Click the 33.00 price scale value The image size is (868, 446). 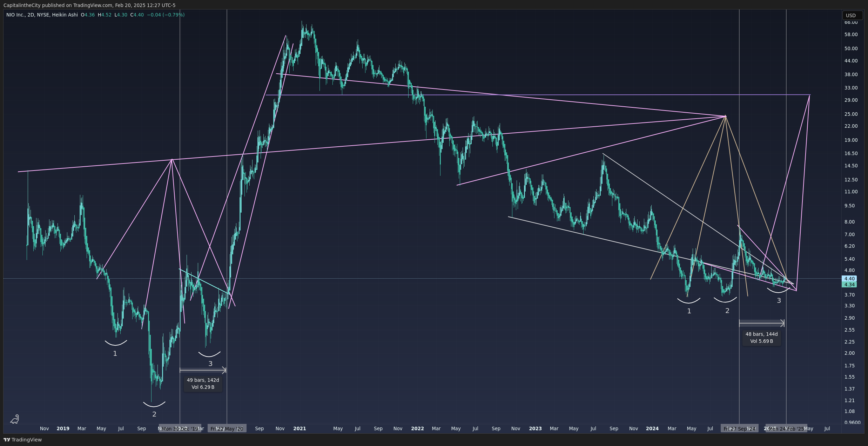point(851,88)
